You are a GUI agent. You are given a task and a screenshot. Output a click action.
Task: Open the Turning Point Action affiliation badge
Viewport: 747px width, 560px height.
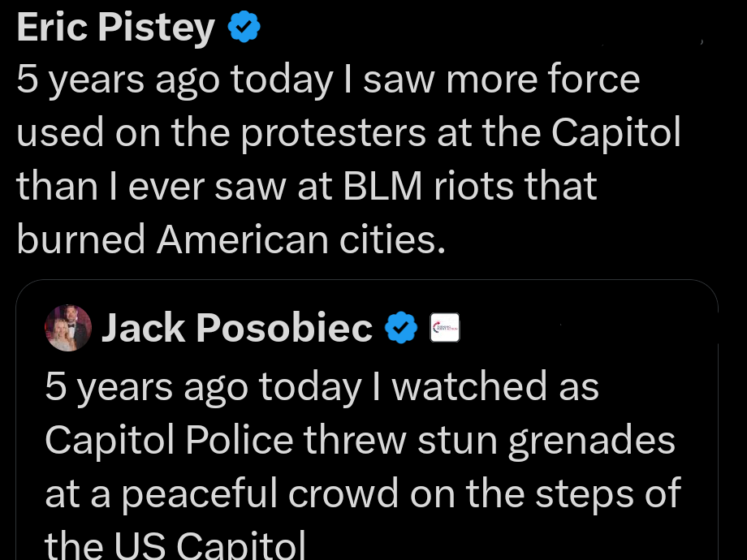(445, 328)
